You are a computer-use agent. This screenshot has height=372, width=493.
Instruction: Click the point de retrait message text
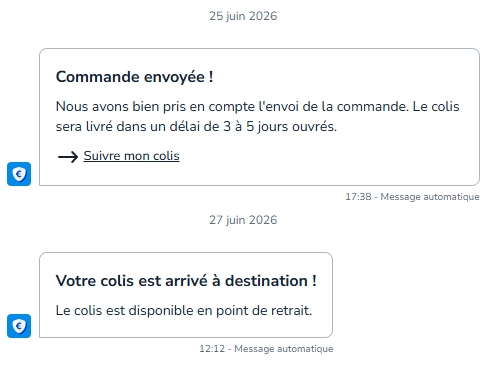[x=184, y=311]
